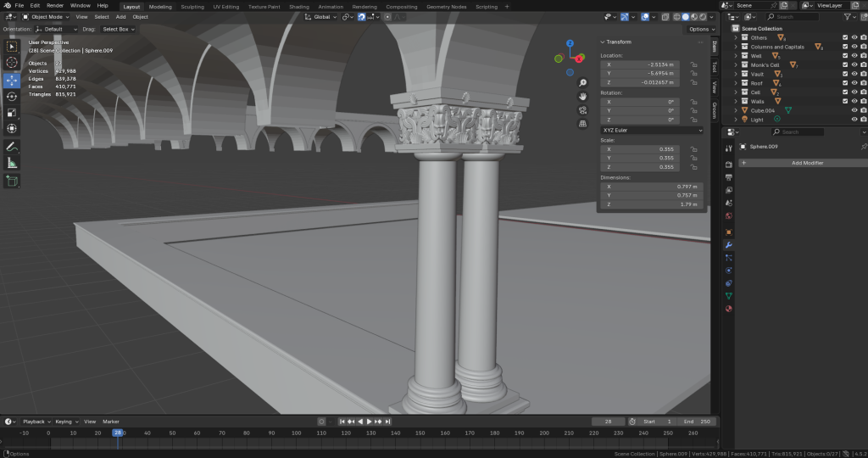868x458 pixels.
Task: Toggle visibility of Light object
Action: [x=854, y=120]
